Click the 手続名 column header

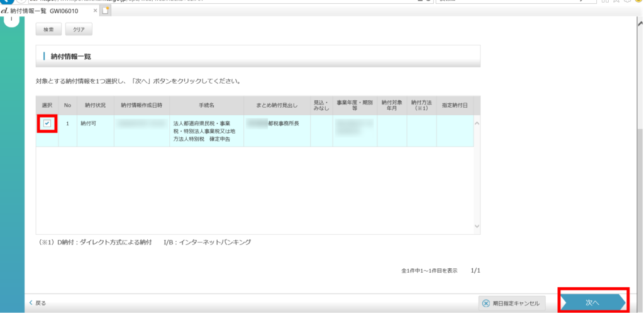coord(207,105)
